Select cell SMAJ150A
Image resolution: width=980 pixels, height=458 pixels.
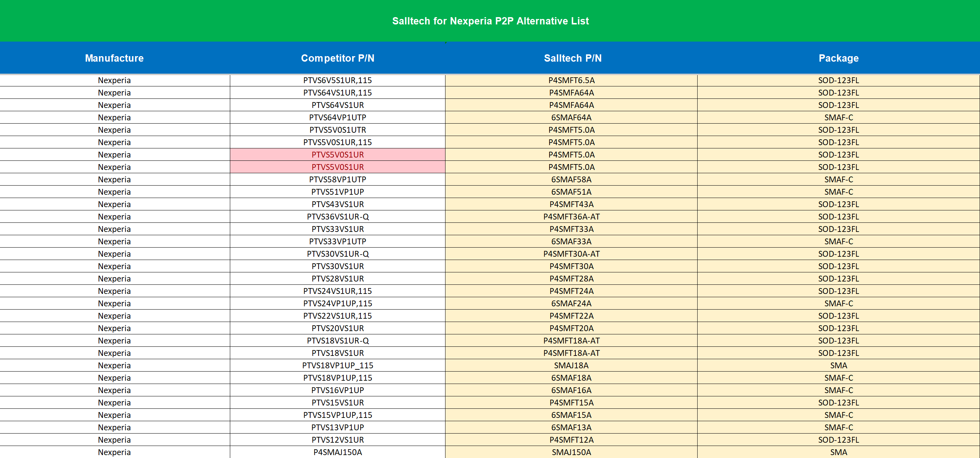coord(571,452)
